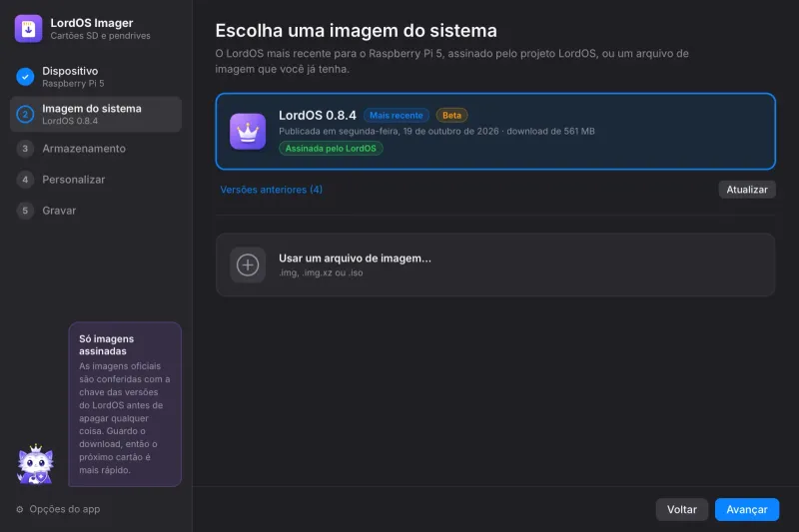The height and width of the screenshot is (532, 799).
Task: Click the LordOS 0.8.4 sidebar subtitle
Action: tap(70, 121)
